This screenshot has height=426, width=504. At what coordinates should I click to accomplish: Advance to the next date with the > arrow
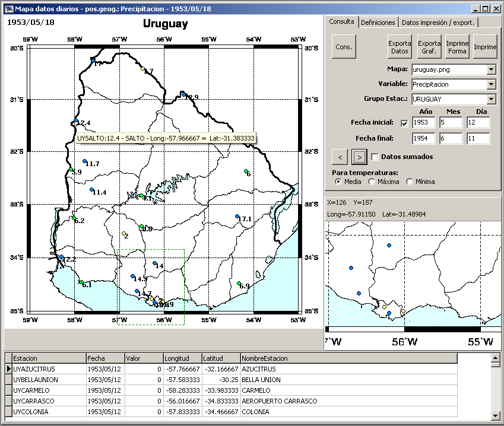pos(359,157)
